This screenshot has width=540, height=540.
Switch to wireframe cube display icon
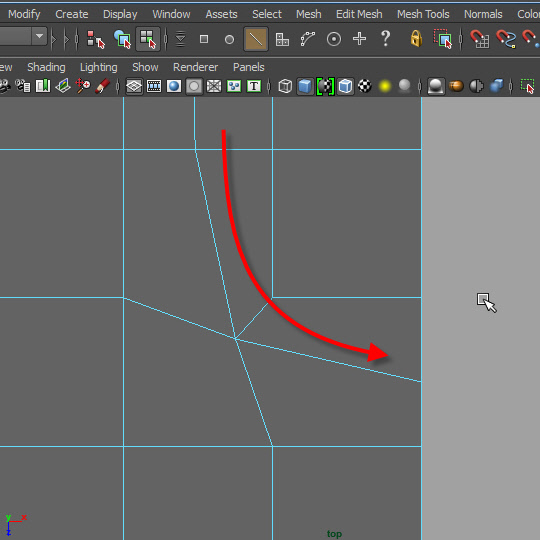pos(285,86)
